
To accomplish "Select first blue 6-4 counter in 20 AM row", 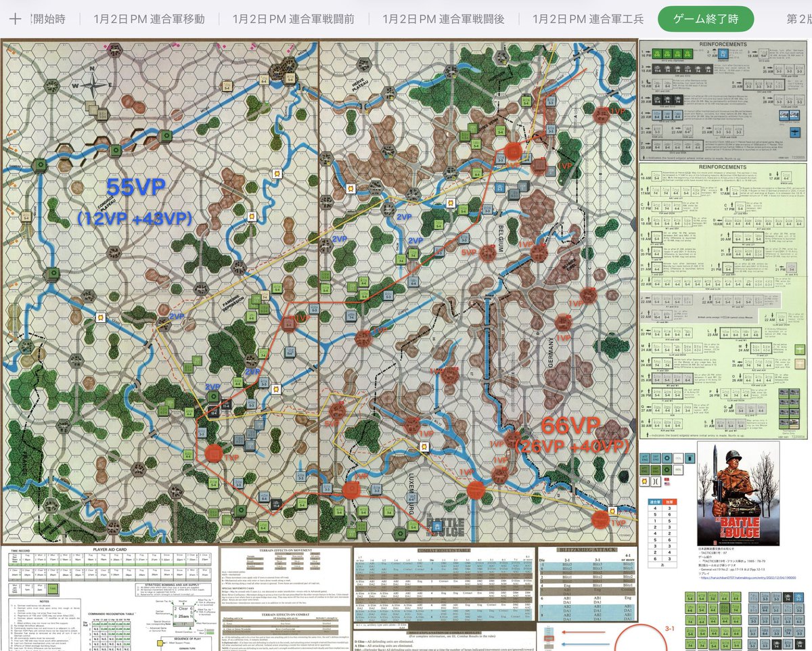I will point(657,116).
